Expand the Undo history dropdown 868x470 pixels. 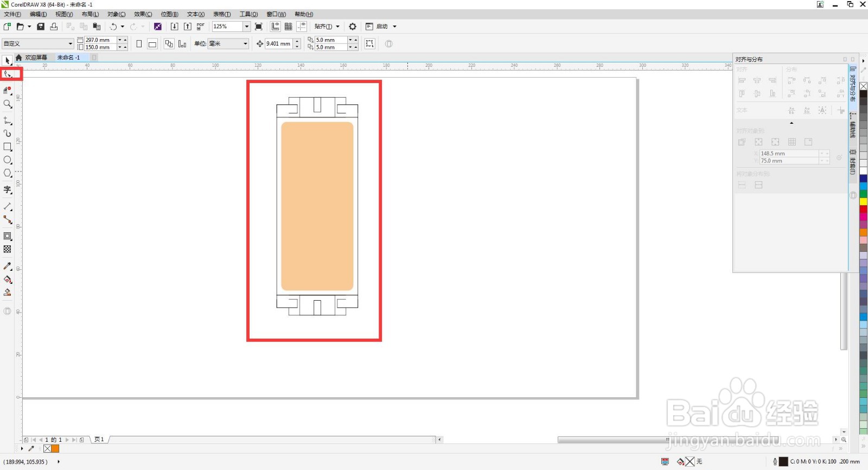[x=123, y=27]
